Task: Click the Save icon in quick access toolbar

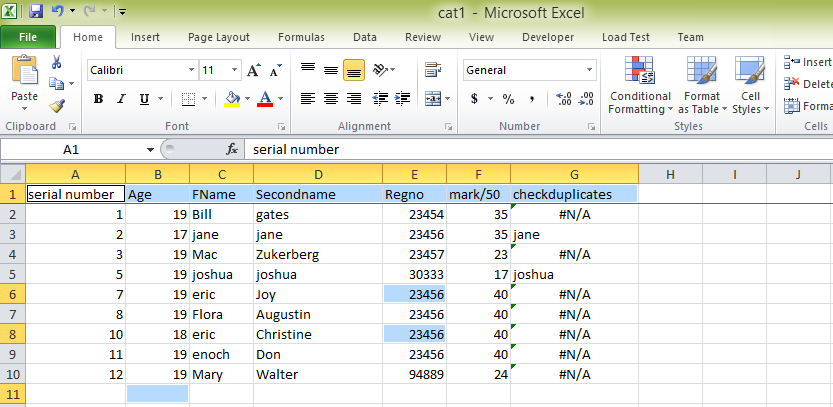Action: pos(36,11)
